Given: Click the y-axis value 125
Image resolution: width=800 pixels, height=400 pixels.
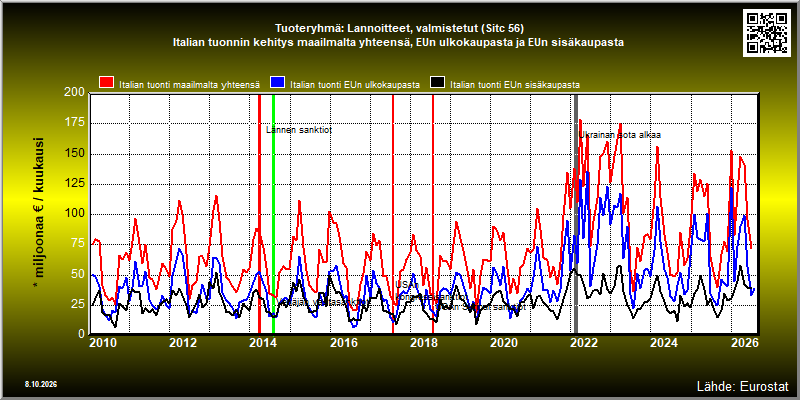Looking at the screenshot, I should 74,184.
